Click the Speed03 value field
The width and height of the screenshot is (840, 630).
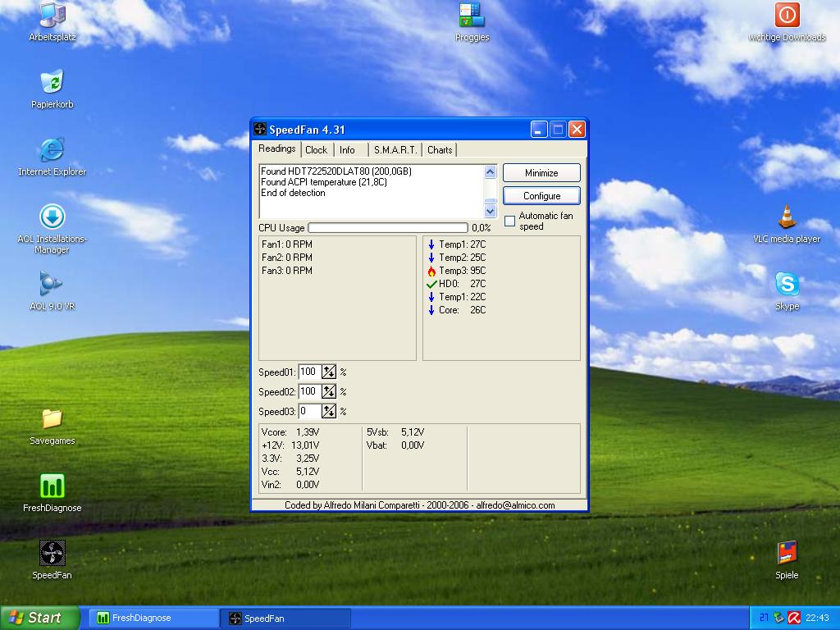pos(310,412)
